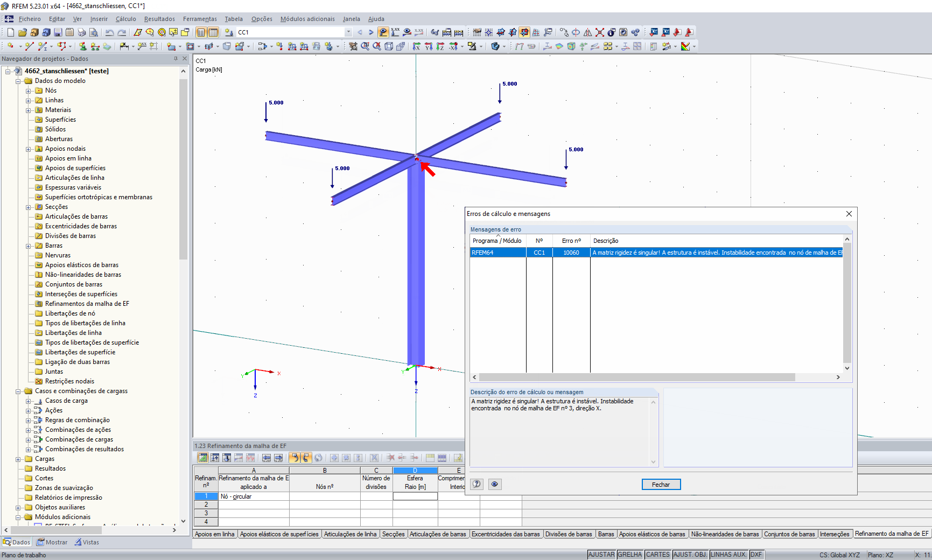The width and height of the screenshot is (932, 560).
Task: Click the zoom window magnifier icon
Action: 365,46
